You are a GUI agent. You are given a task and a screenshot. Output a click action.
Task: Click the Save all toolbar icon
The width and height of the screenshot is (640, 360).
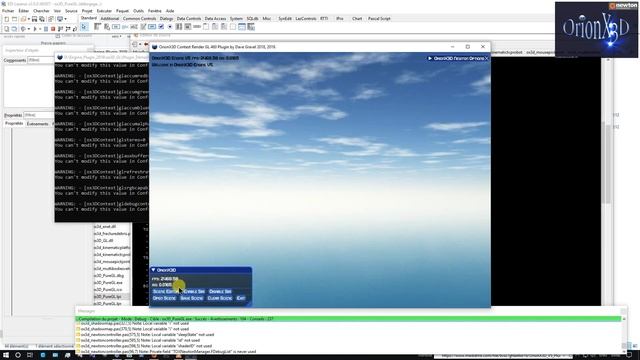click(x=42, y=19)
